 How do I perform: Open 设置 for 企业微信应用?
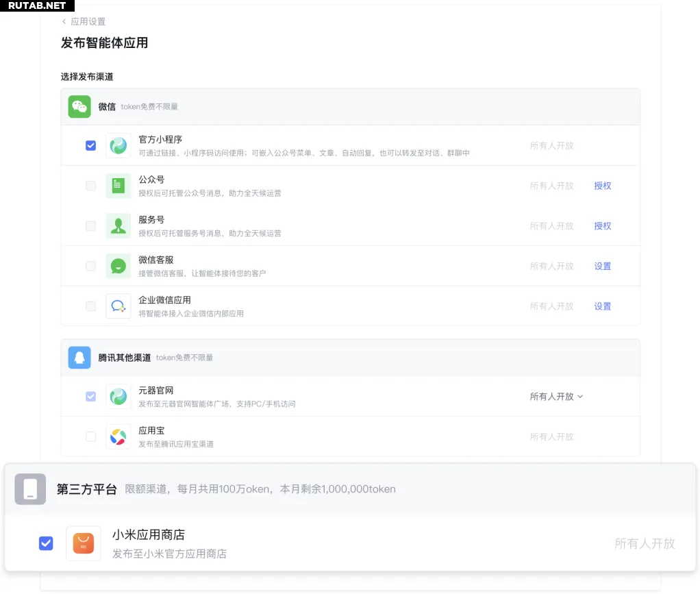point(603,306)
